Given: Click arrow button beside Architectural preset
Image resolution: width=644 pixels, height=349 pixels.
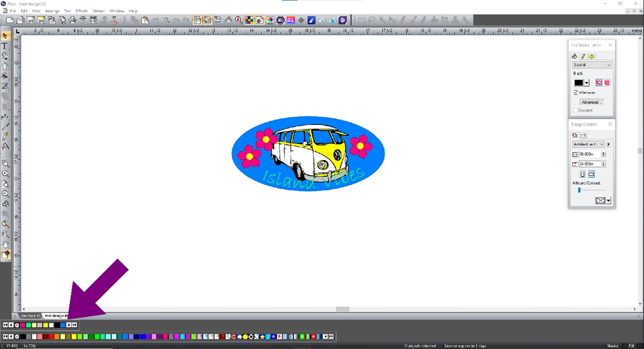Looking at the screenshot, I should pyautogui.click(x=609, y=144).
